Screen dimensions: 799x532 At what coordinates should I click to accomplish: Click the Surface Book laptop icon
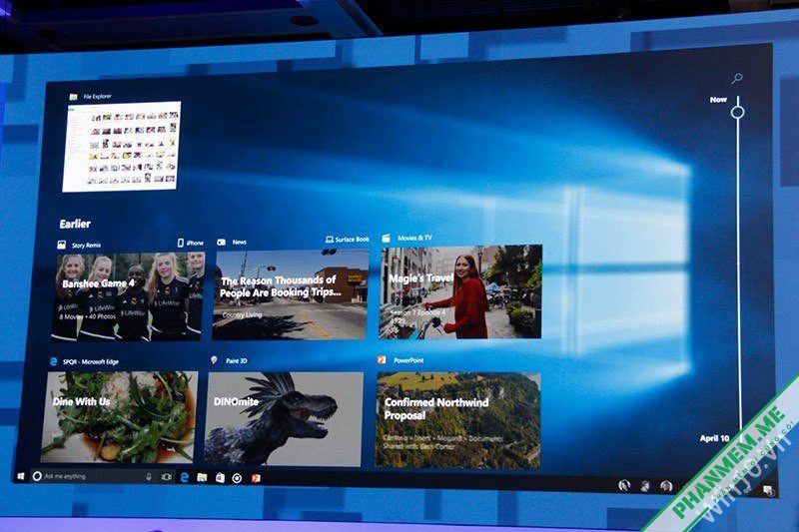330,240
